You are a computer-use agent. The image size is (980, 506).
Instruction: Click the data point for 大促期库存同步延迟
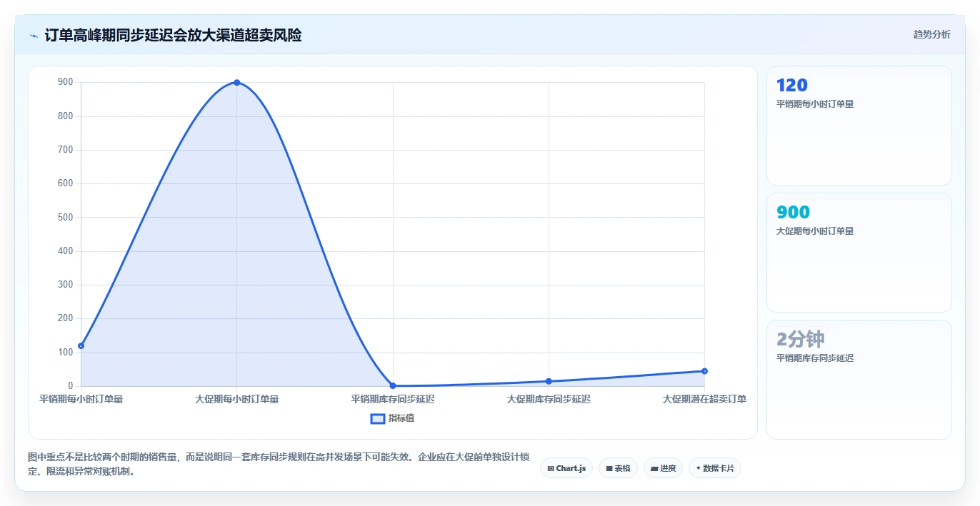click(x=549, y=381)
